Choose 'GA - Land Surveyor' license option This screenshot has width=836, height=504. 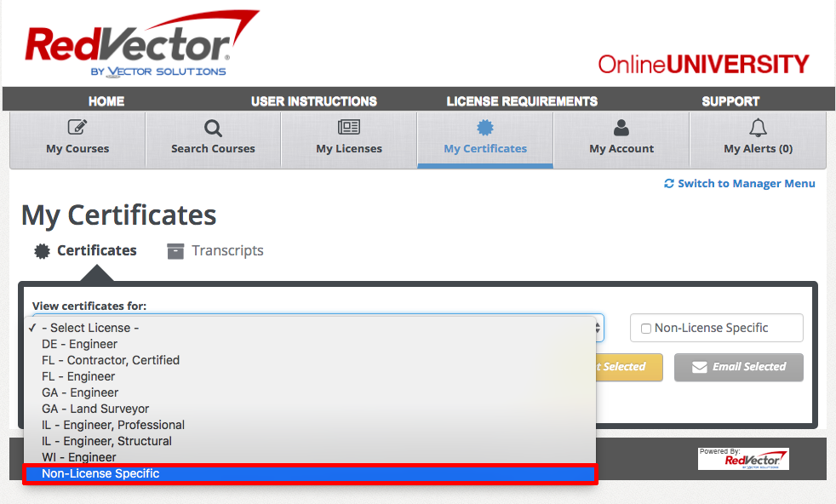95,409
